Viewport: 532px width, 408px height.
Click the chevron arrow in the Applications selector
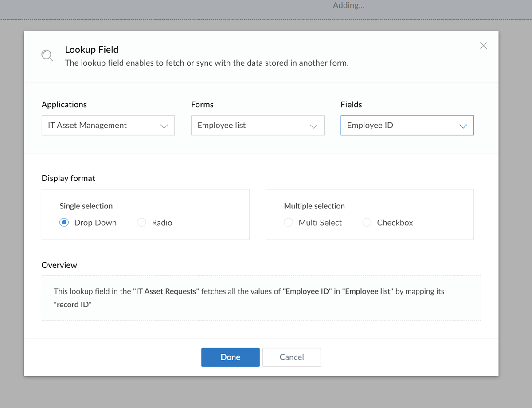click(165, 126)
